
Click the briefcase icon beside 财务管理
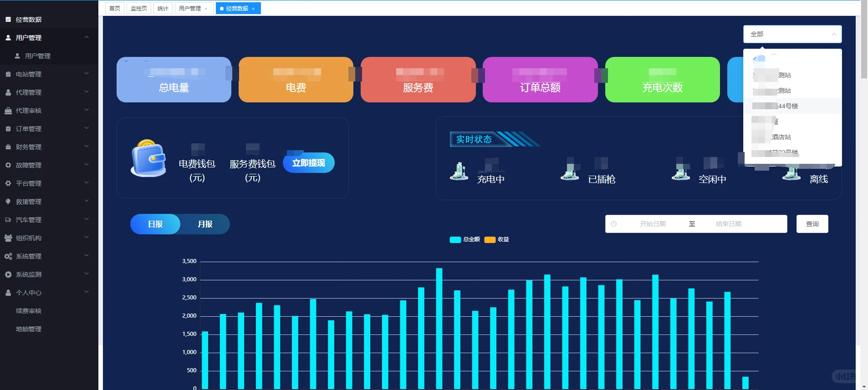tap(8, 147)
